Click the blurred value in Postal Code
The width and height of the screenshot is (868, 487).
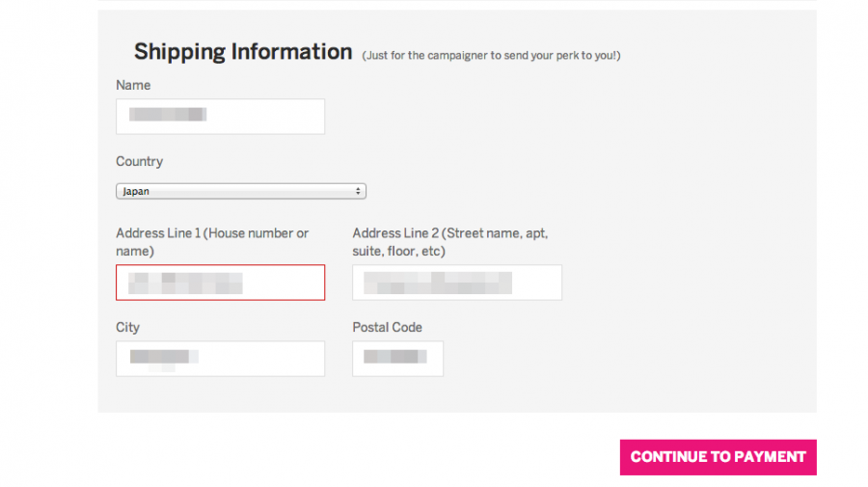(395, 357)
